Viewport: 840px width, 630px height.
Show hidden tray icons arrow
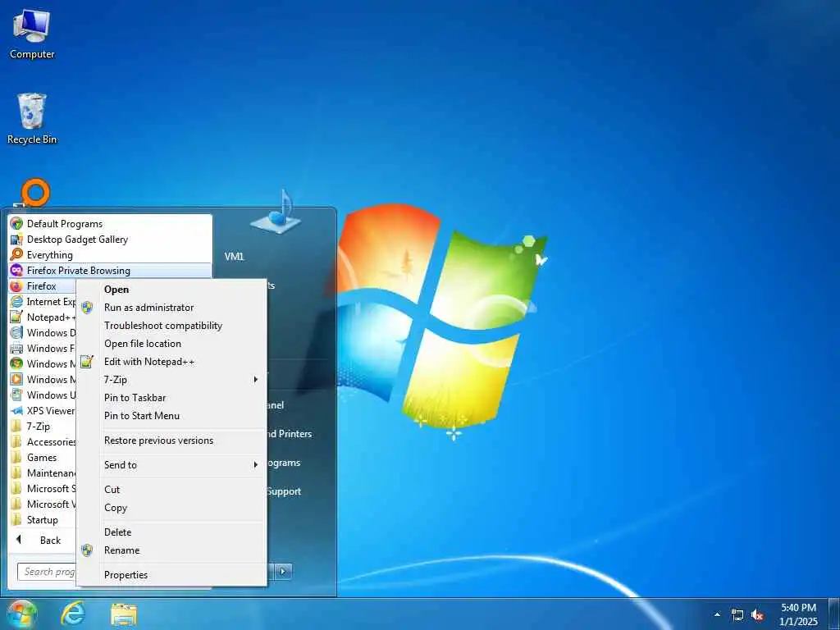[717, 615]
